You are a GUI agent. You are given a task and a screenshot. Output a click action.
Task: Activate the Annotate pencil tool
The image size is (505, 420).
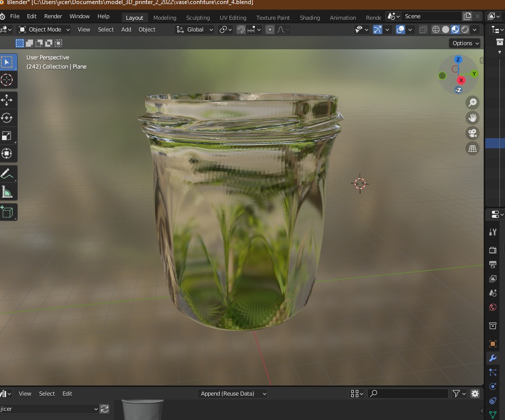coord(7,174)
